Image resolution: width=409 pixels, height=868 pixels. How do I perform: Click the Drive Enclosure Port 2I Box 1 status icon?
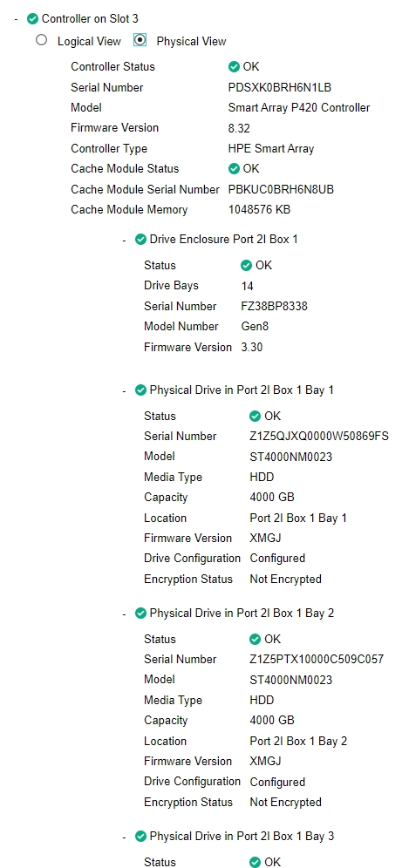coord(140,240)
